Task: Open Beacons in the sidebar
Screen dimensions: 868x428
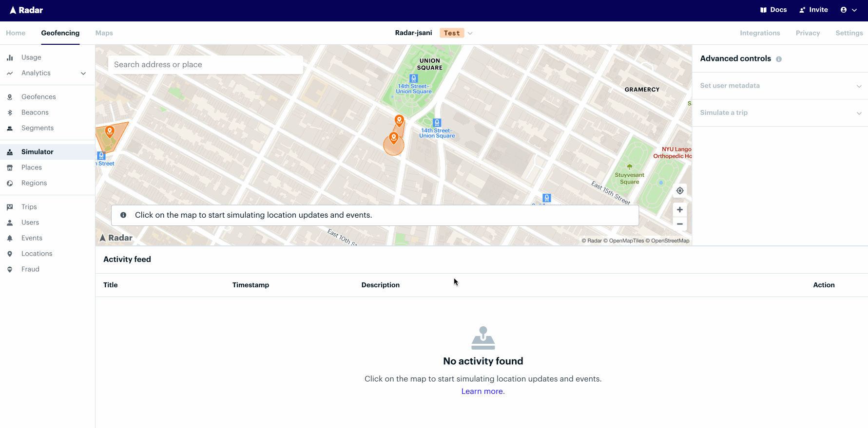Action: click(x=35, y=112)
